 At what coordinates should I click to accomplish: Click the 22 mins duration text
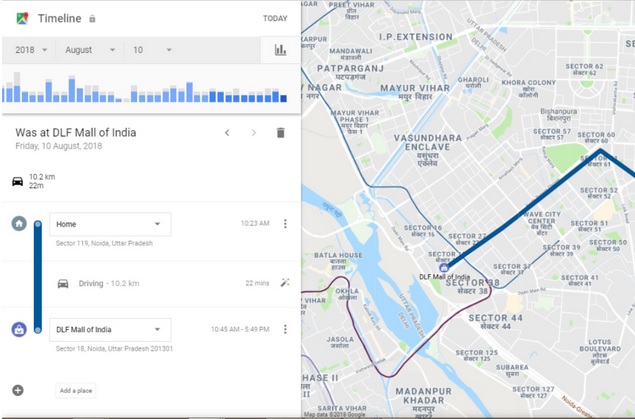(x=257, y=283)
